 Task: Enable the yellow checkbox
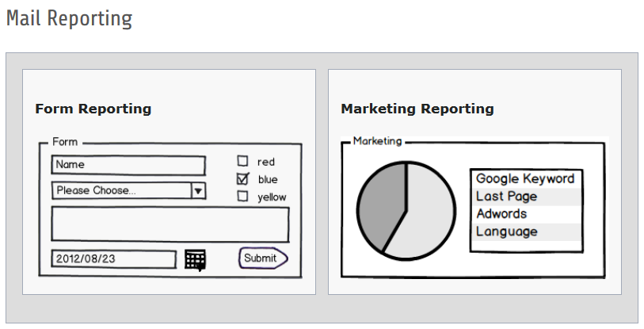[x=243, y=196]
